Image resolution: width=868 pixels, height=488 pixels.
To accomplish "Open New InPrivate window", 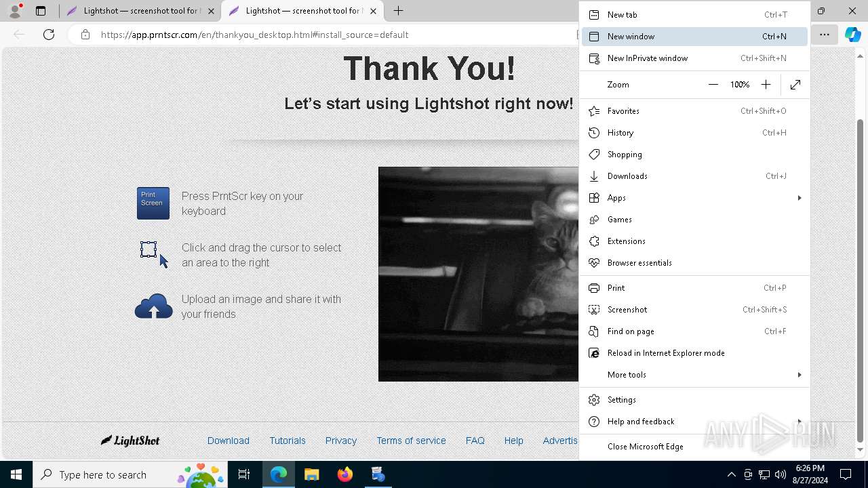I will pyautogui.click(x=694, y=58).
